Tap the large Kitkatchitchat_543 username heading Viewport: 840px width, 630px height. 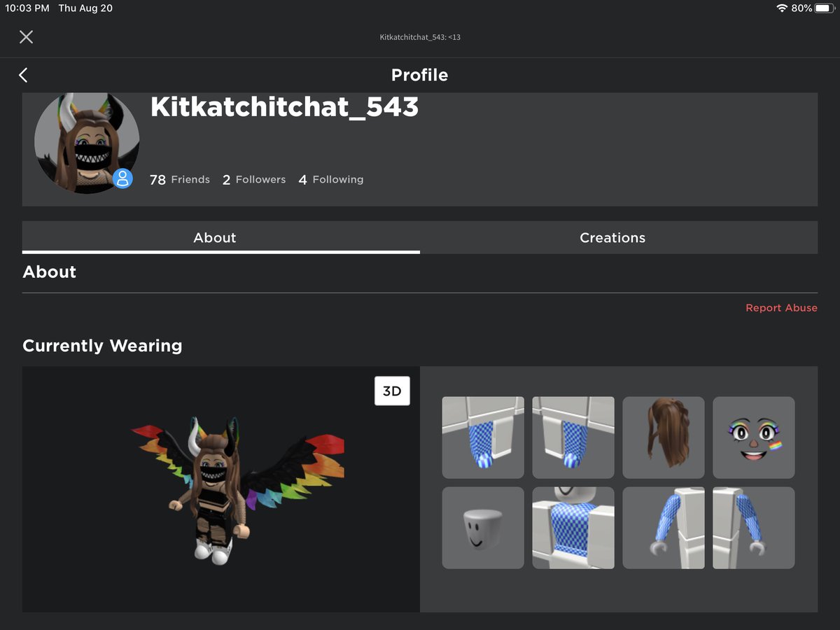(285, 107)
